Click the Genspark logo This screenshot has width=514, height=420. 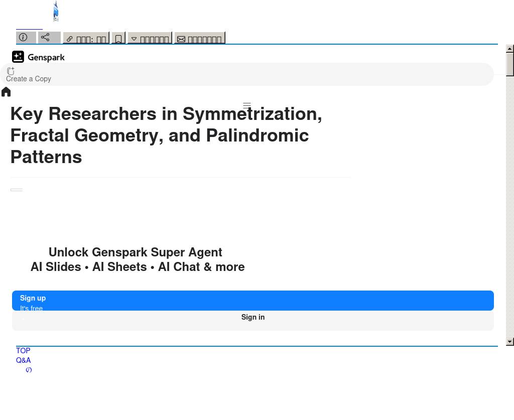(39, 57)
